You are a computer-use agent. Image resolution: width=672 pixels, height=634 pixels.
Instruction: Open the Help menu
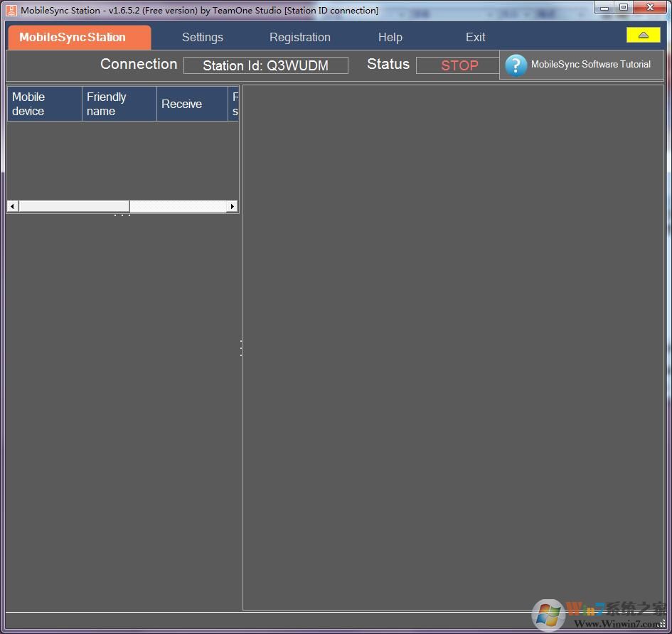390,37
